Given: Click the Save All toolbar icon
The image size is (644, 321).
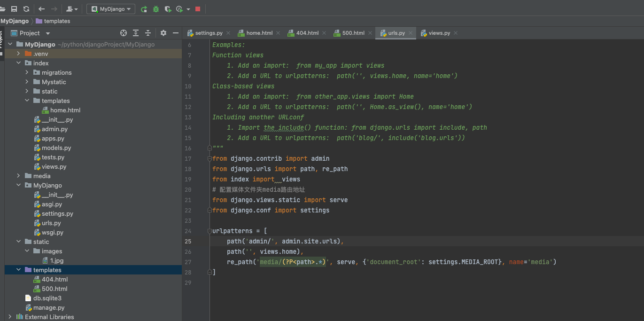Looking at the screenshot, I should coord(14,9).
